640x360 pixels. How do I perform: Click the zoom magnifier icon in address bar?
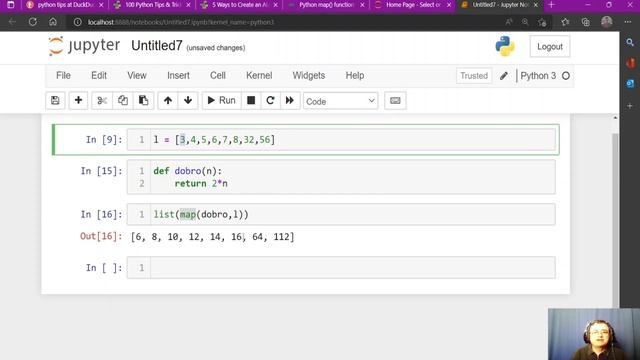coord(525,22)
